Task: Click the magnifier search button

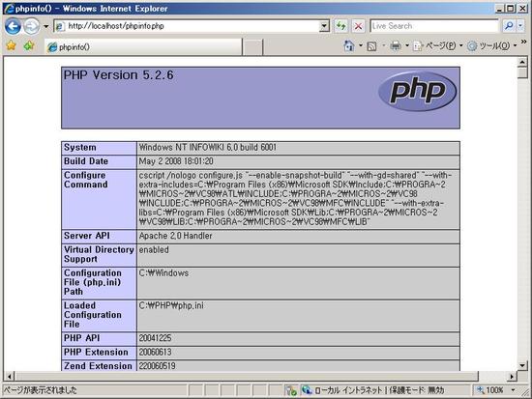Action: [x=508, y=26]
